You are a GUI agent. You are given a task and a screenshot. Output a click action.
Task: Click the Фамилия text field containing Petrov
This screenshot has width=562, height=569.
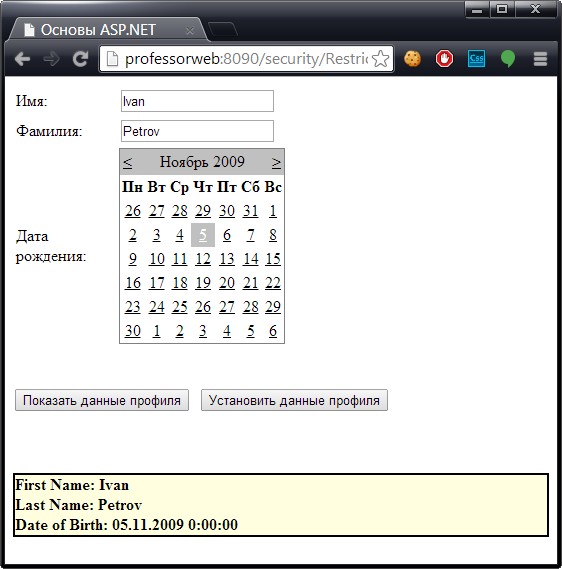pyautogui.click(x=197, y=131)
